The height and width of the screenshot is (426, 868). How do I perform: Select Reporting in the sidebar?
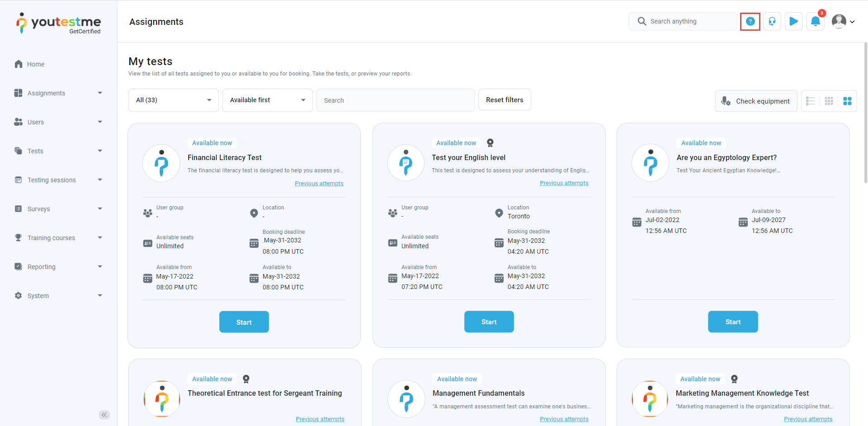42,267
